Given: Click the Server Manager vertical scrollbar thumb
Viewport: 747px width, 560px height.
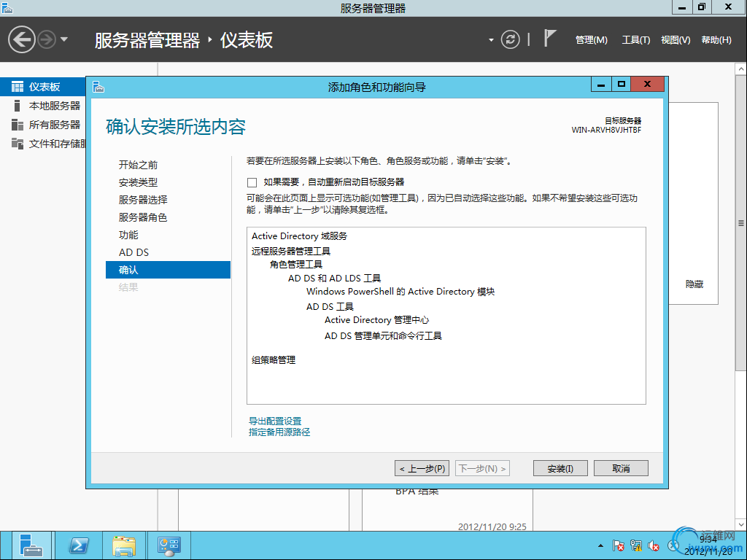Looking at the screenshot, I should click(x=741, y=222).
